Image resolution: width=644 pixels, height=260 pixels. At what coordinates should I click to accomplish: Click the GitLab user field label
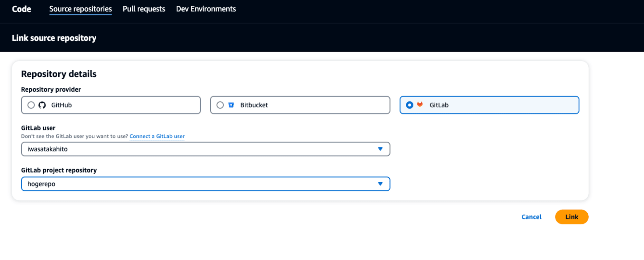(x=38, y=128)
